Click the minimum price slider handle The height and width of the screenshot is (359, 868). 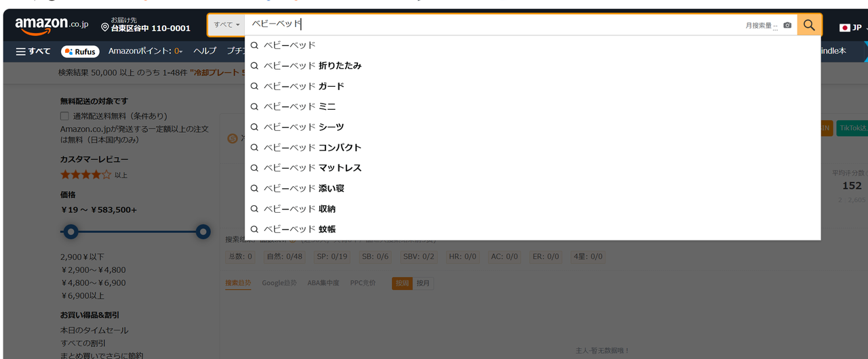71,232
